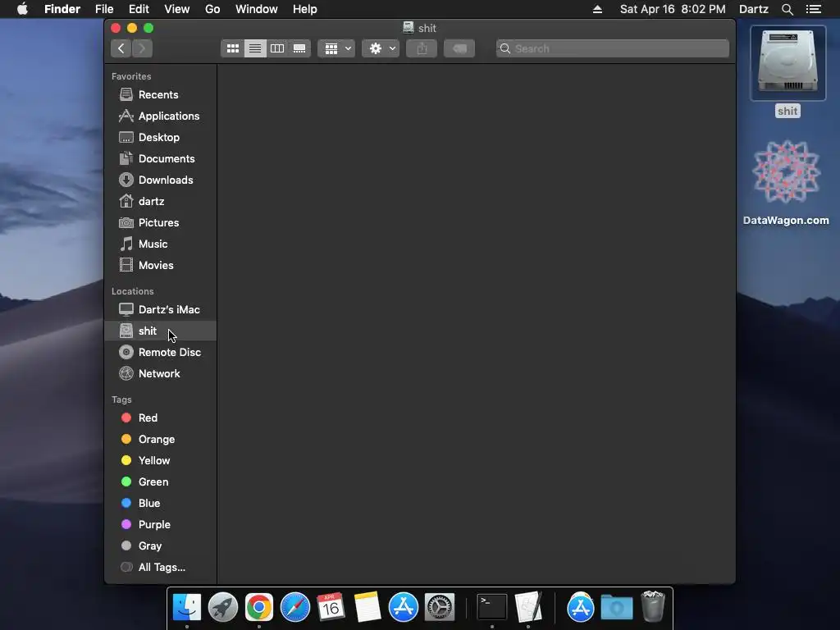
Task: Select the Gray tag
Action: tap(161, 546)
